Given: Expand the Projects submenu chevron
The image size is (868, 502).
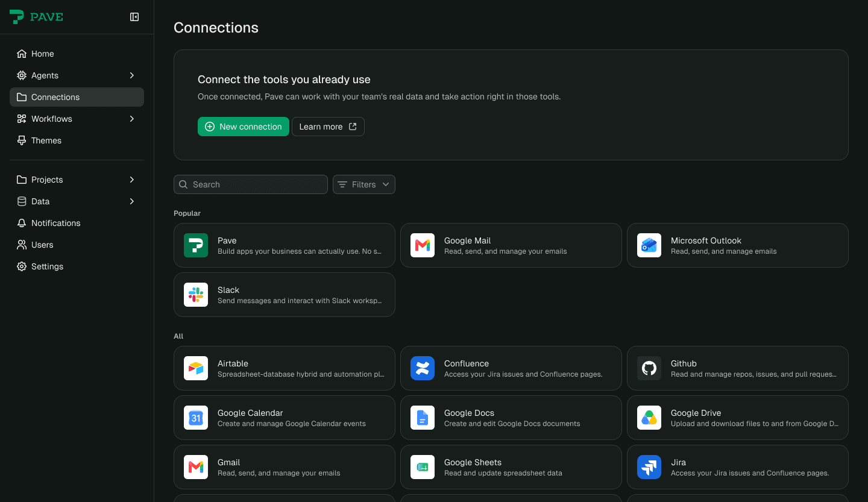Looking at the screenshot, I should 132,180.
